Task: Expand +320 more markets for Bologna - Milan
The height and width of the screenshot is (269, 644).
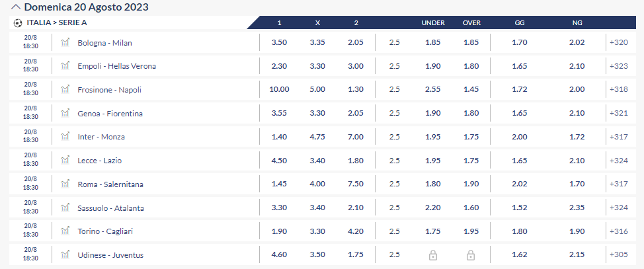Action: (x=618, y=42)
